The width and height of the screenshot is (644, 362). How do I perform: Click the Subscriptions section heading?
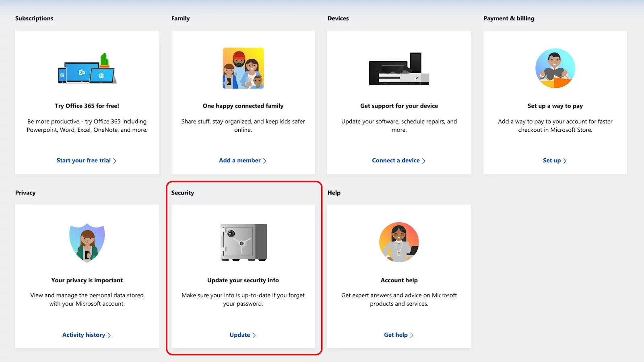(x=34, y=18)
